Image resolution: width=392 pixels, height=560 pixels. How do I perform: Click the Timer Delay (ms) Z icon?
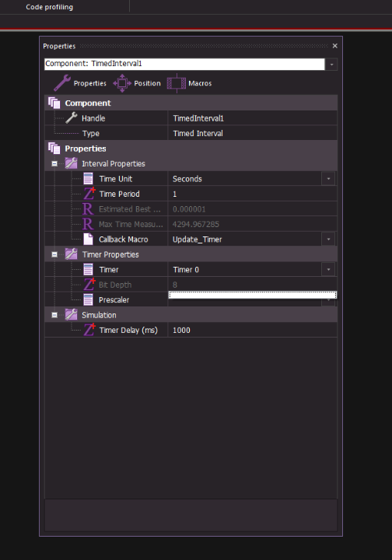coord(89,330)
